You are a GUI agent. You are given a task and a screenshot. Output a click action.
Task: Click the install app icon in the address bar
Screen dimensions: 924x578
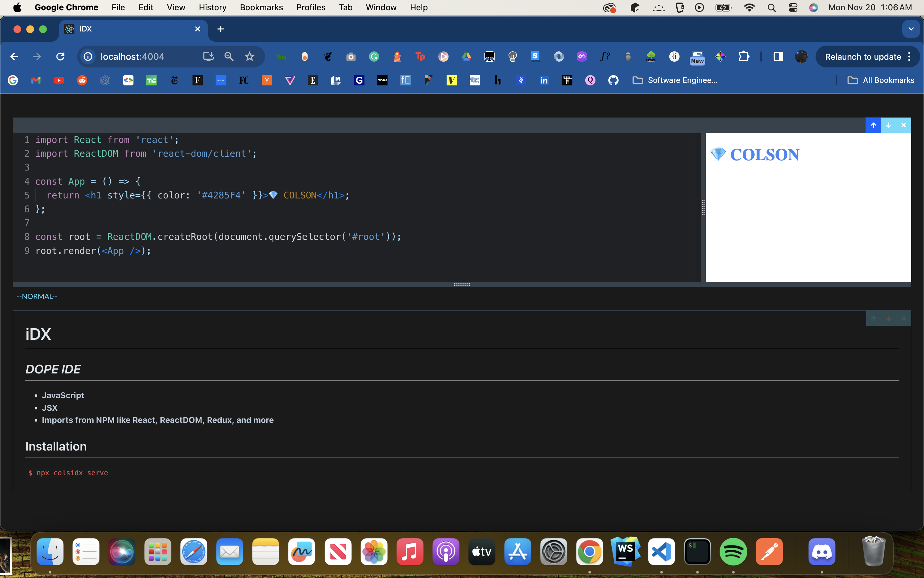click(x=208, y=57)
